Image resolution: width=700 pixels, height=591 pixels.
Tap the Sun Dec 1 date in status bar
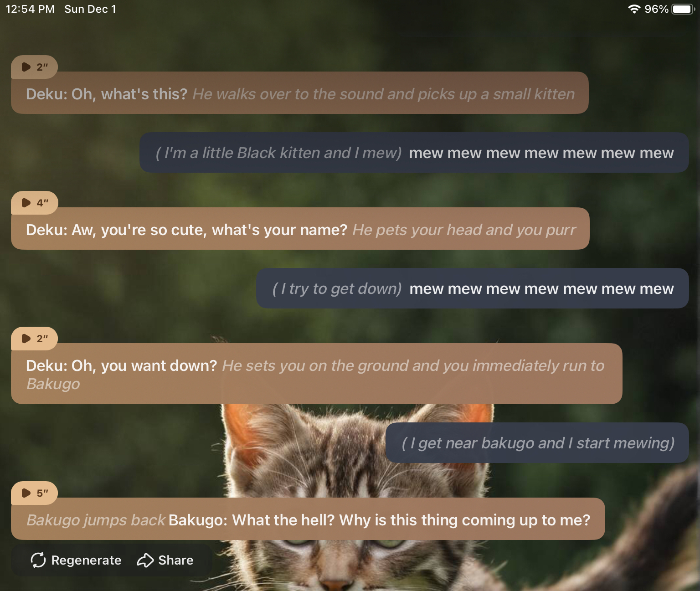coord(90,9)
